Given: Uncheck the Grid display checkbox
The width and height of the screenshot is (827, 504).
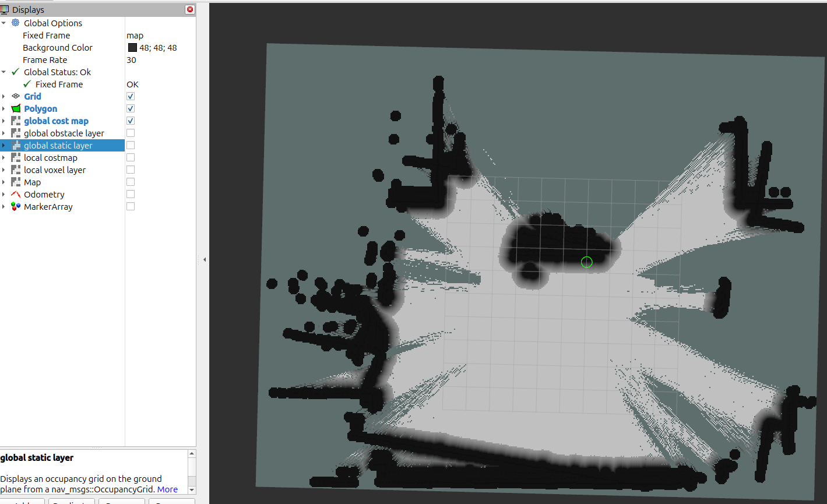Looking at the screenshot, I should pos(131,96).
